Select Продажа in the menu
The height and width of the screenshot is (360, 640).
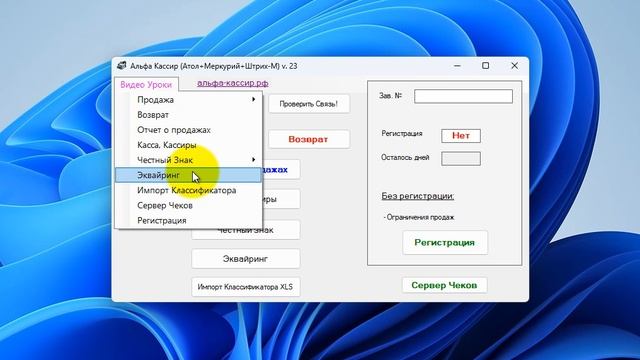click(x=188, y=100)
